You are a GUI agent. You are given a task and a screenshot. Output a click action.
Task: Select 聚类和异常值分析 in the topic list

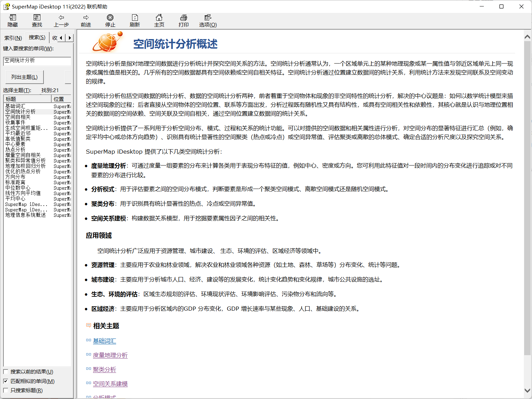coord(25,161)
